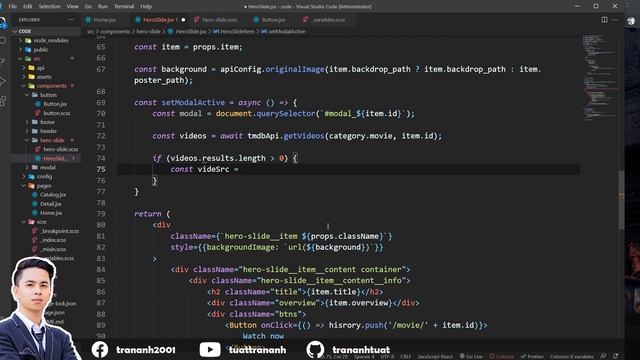The image size is (640, 360).
Task: Place cursor on line 75 after videSrc =
Action: click(x=239, y=169)
